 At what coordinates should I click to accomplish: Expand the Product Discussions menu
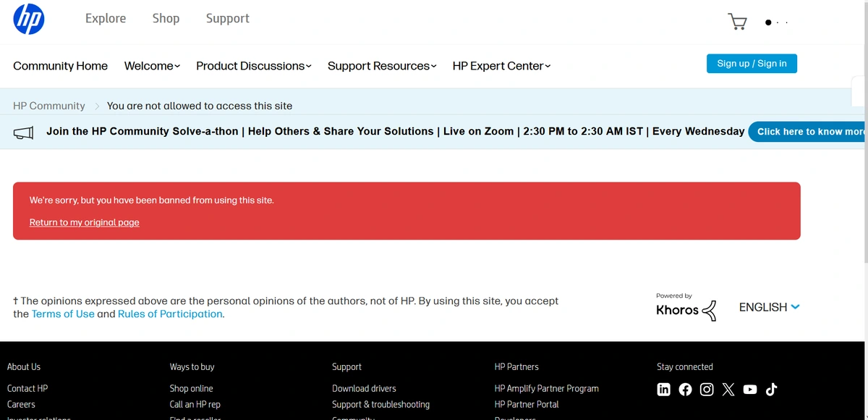[x=253, y=66]
